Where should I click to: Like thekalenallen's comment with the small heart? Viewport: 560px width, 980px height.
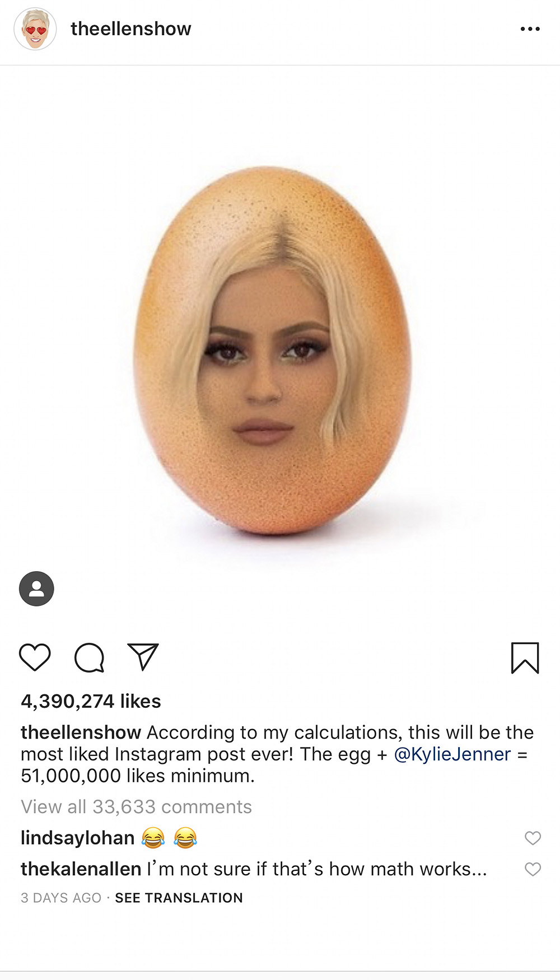click(x=533, y=869)
